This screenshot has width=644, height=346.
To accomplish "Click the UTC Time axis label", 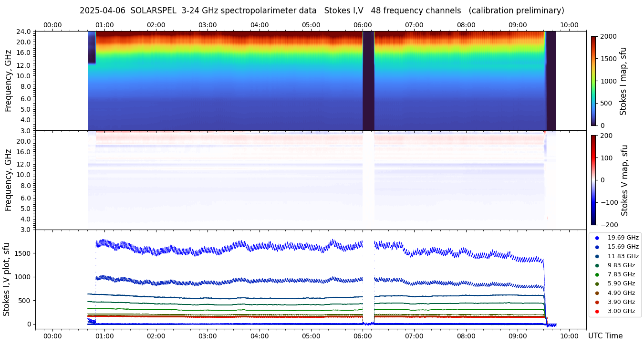I will coord(605,336).
